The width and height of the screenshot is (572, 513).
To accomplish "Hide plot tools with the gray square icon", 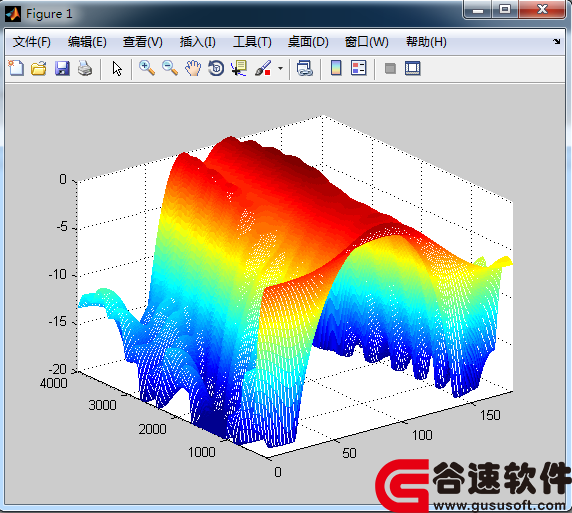I will click(390, 68).
